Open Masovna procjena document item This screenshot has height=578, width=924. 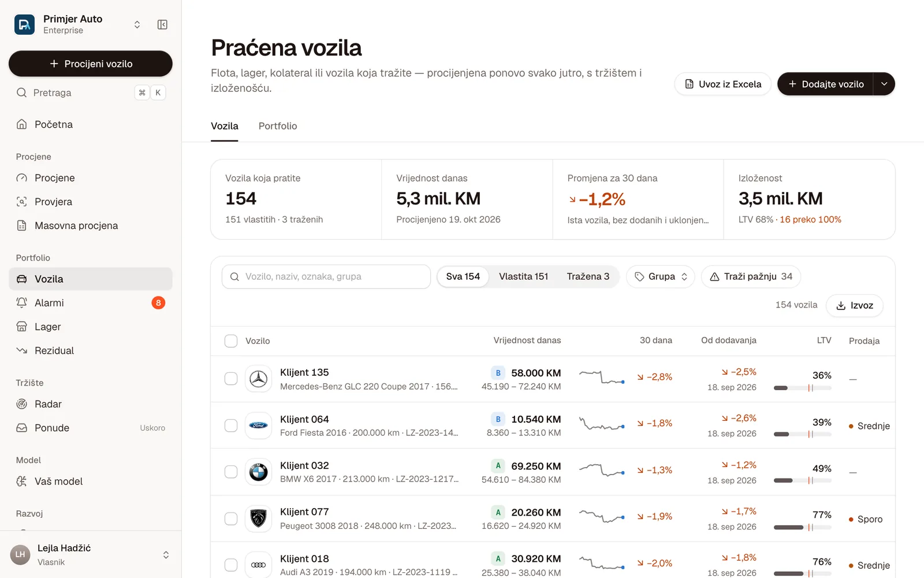(x=91, y=225)
